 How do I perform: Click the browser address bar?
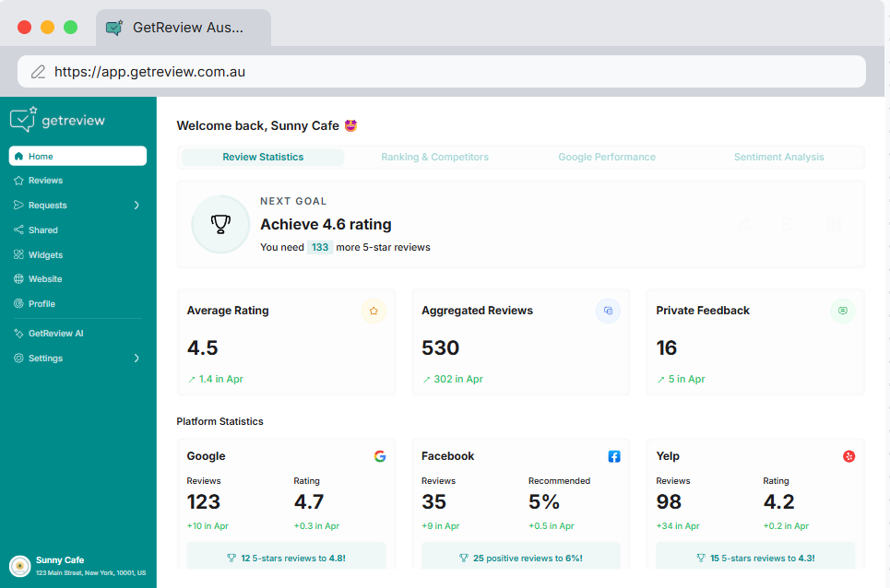point(445,71)
